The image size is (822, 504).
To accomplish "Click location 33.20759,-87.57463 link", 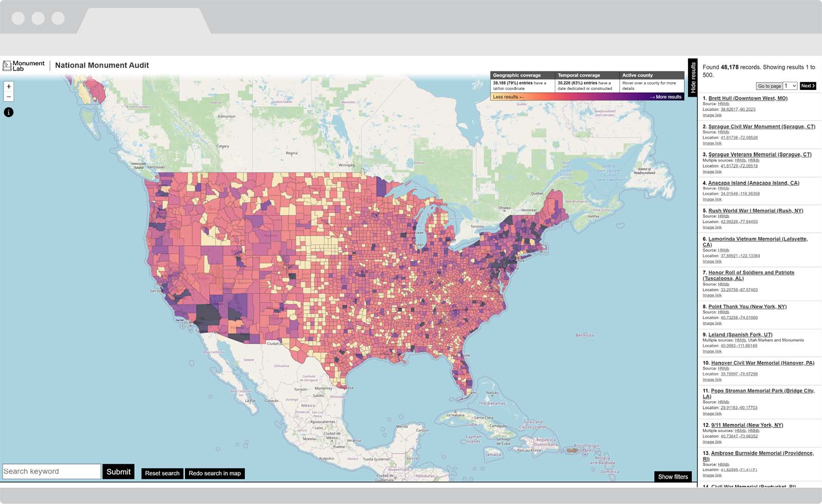I will click(x=739, y=290).
